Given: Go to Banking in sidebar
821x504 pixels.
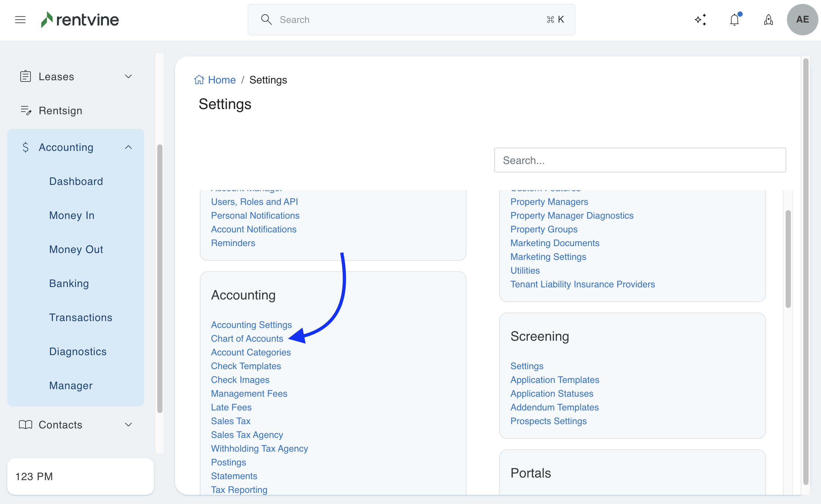Looking at the screenshot, I should coord(69,283).
